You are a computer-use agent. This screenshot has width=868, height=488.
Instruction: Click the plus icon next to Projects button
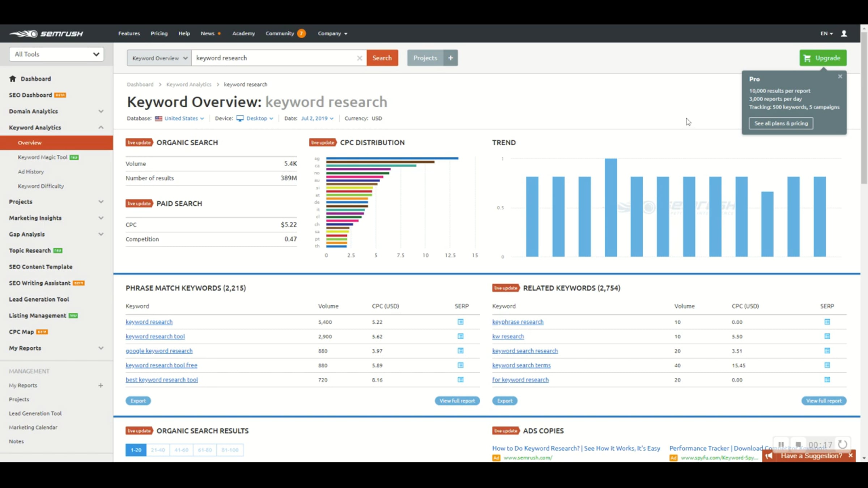click(451, 58)
